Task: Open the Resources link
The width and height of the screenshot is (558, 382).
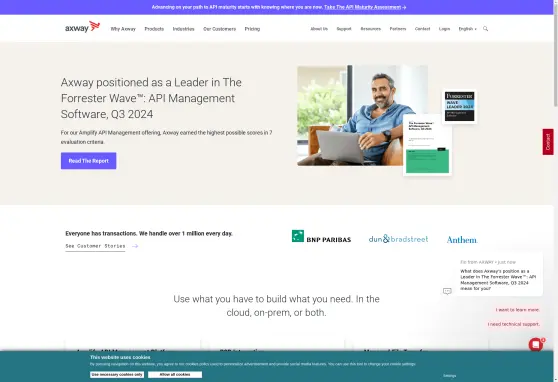Action: [x=370, y=29]
